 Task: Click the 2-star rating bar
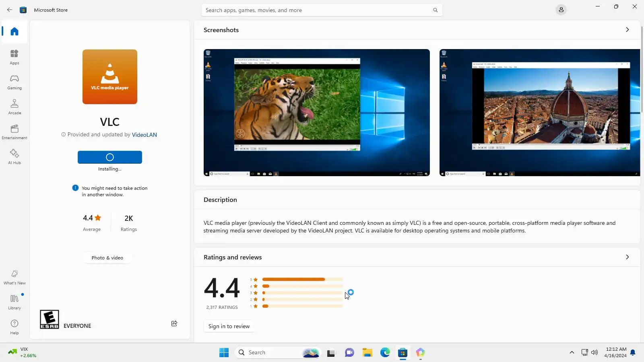click(303, 300)
